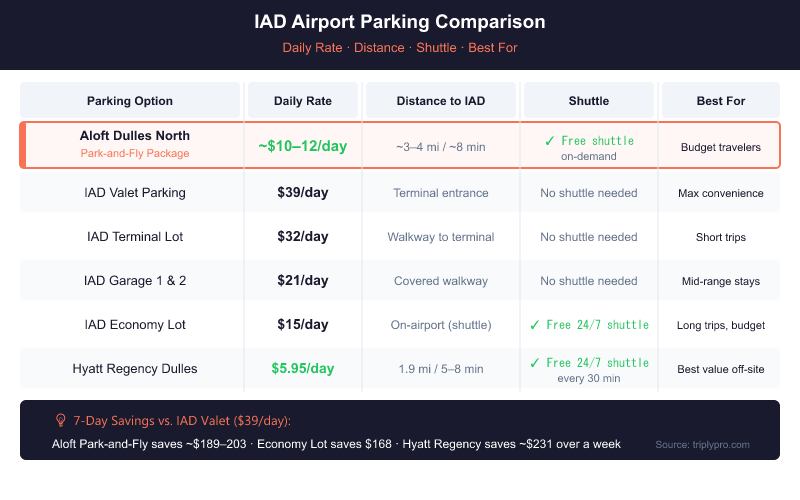The image size is (800, 500).
Task: Click the Aloft Dulles North option name
Action: [135, 135]
